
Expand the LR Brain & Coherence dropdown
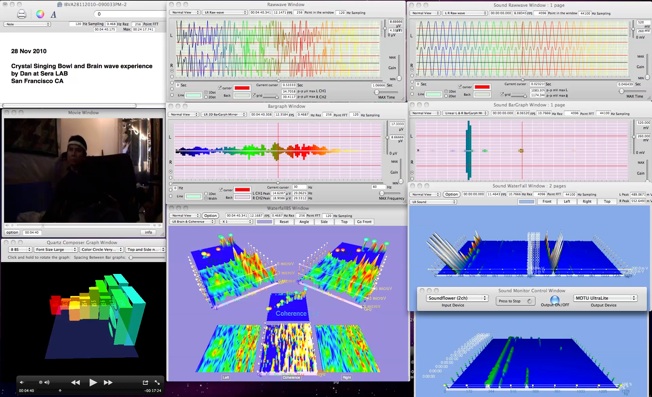[193, 222]
